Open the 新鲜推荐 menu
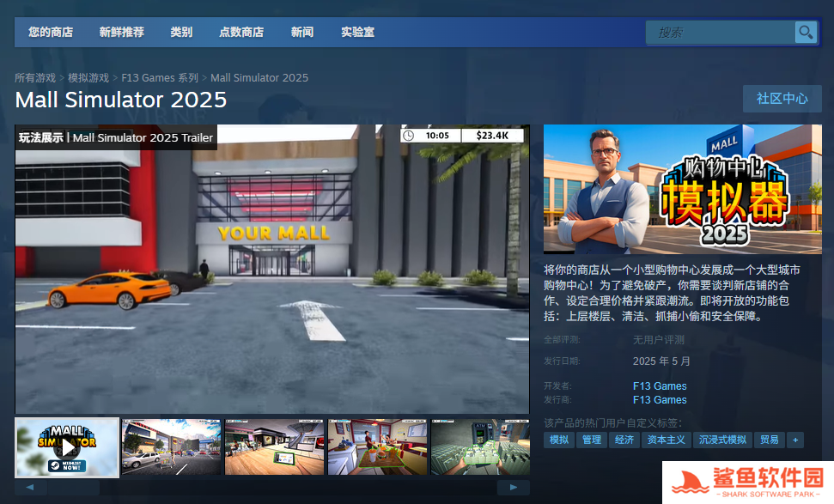Screen dimensions: 834x504 pos(121,33)
